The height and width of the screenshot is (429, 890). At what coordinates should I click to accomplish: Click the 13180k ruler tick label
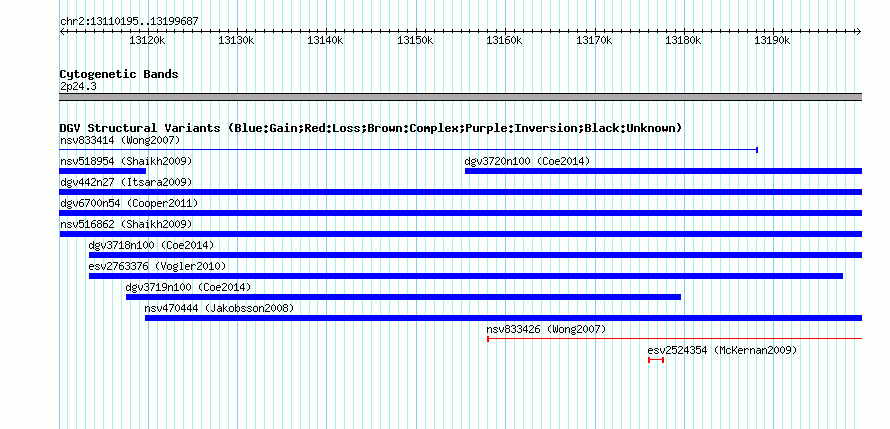click(x=683, y=40)
